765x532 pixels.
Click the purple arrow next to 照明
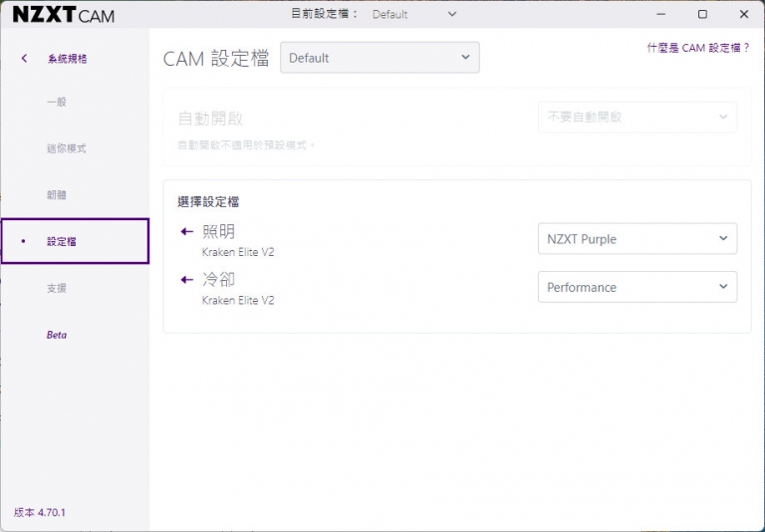click(x=187, y=231)
